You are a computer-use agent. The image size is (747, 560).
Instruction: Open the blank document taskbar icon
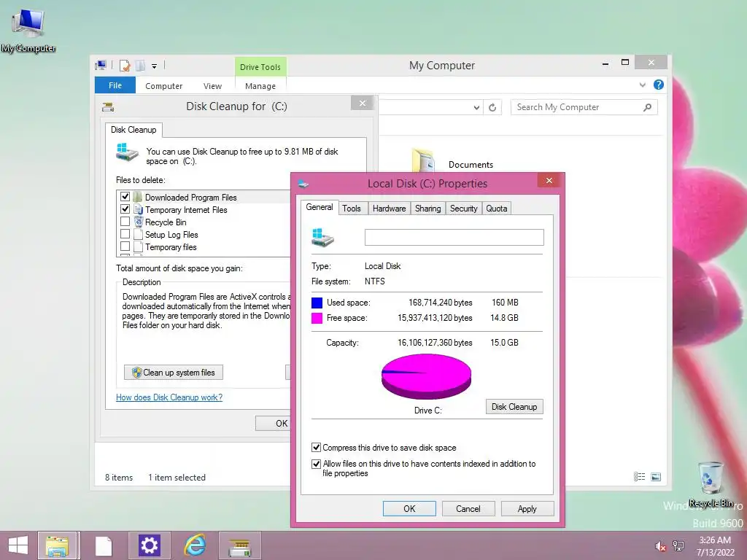[x=104, y=545]
